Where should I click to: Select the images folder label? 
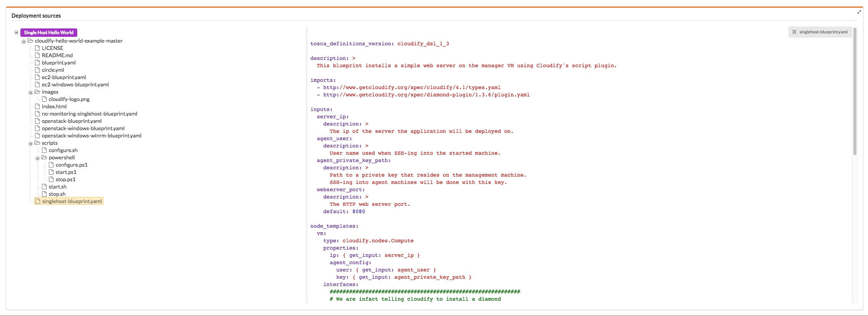point(50,92)
